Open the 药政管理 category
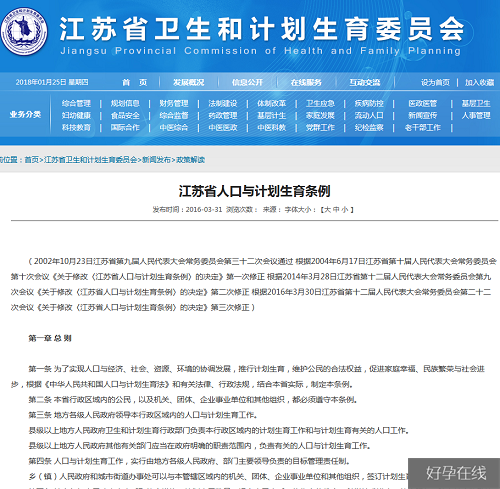Screen dimensions: 500x489 coord(223,116)
